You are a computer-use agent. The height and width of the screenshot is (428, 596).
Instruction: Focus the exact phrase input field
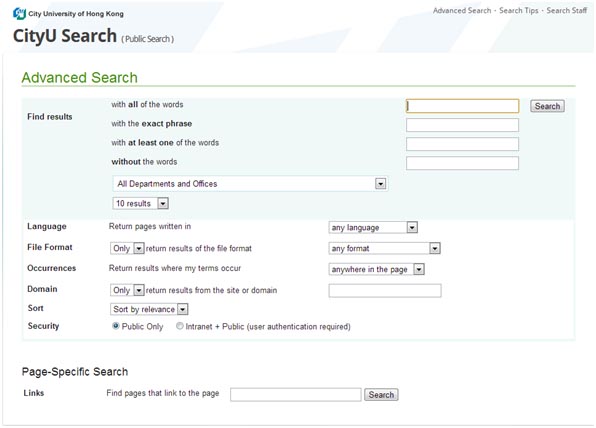click(462, 125)
